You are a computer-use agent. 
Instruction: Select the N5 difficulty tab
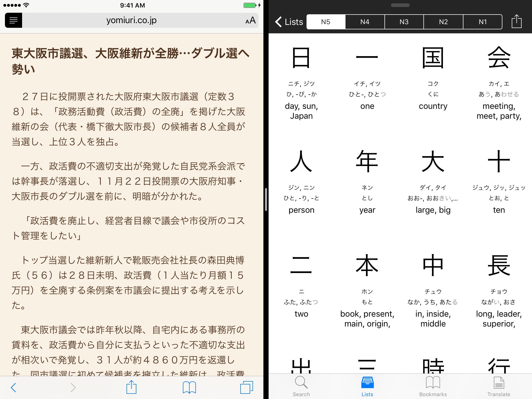[326, 20]
